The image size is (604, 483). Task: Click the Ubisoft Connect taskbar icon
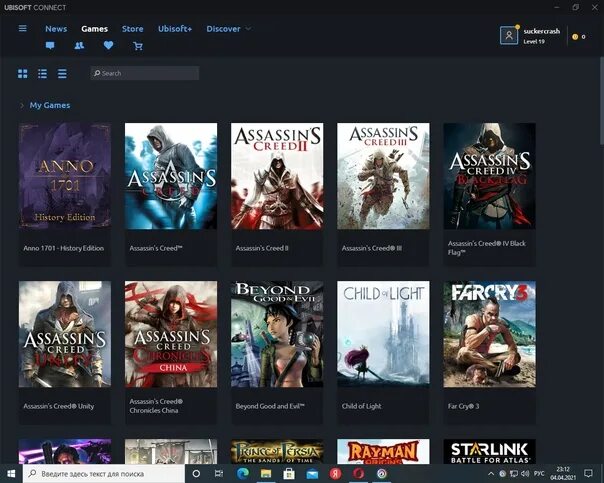(382, 474)
